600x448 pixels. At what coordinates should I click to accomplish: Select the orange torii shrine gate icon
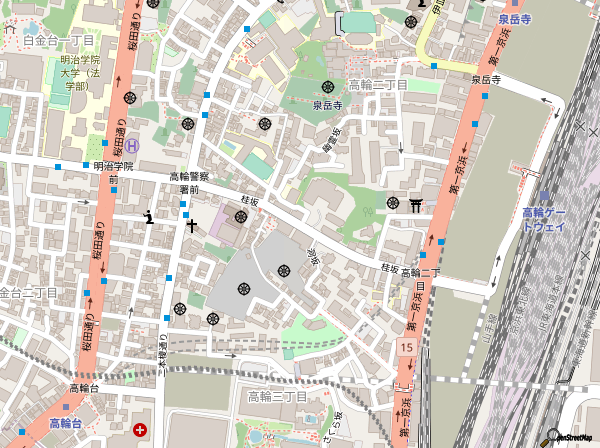416,204
